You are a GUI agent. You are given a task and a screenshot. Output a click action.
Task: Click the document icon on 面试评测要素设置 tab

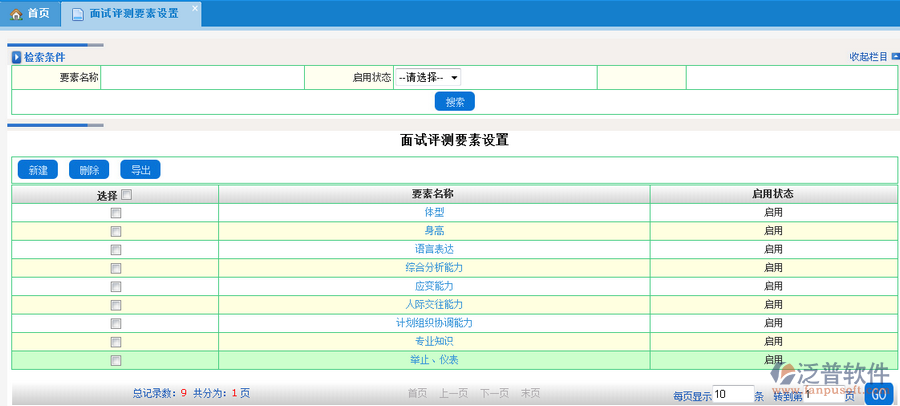coord(77,14)
